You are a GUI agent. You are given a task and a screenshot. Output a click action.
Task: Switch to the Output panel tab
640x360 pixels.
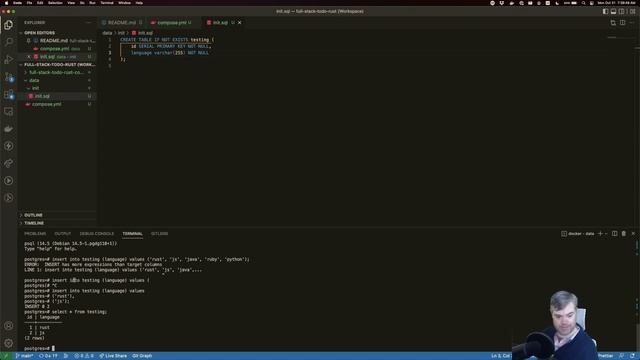[62, 234]
